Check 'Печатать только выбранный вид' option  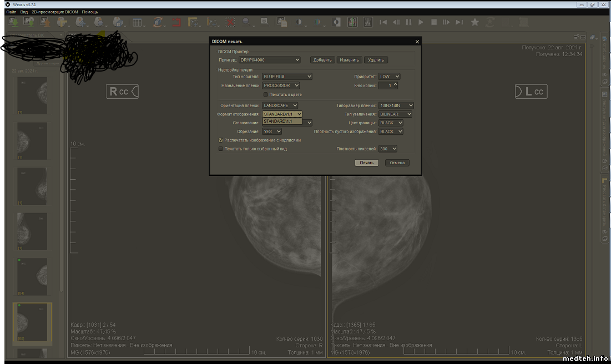(221, 149)
